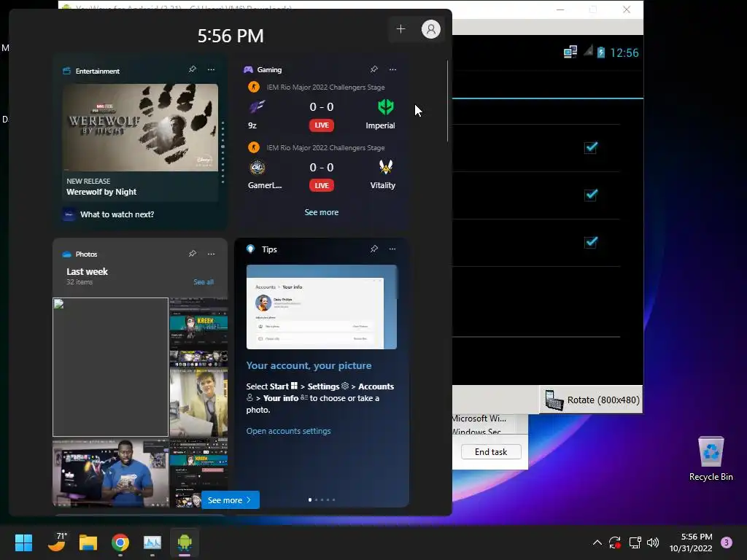Image resolution: width=747 pixels, height=560 pixels.
Task: Select the GamerLegion team logo
Action: (257, 167)
